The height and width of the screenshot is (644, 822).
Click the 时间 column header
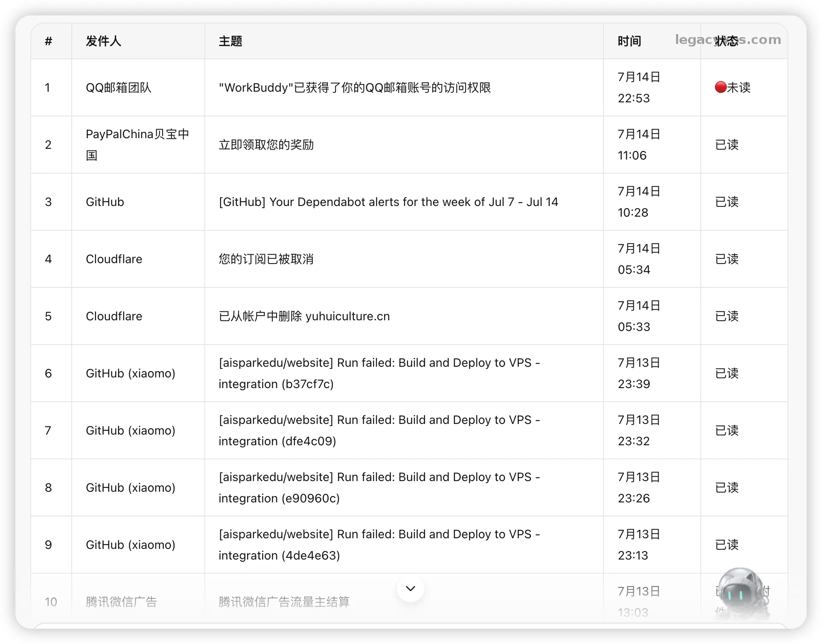pos(630,41)
